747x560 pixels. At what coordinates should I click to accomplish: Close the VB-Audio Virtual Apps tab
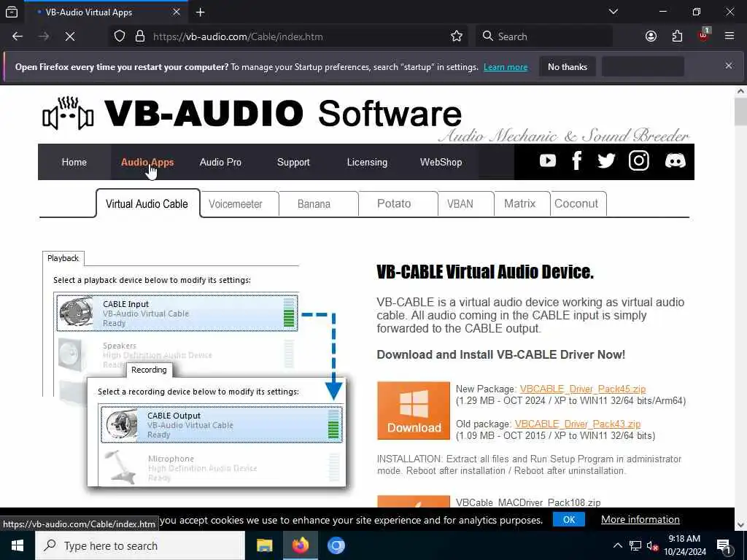click(x=177, y=12)
